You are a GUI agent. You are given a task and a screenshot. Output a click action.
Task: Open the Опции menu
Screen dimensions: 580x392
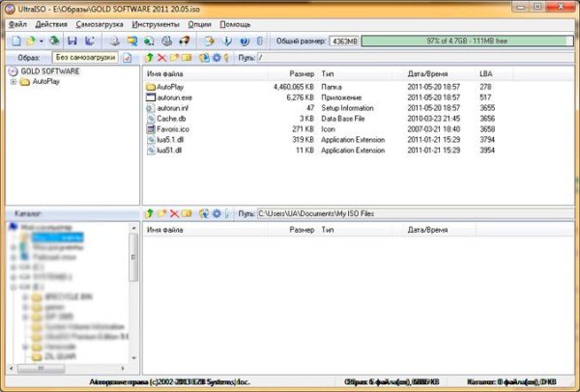point(199,24)
